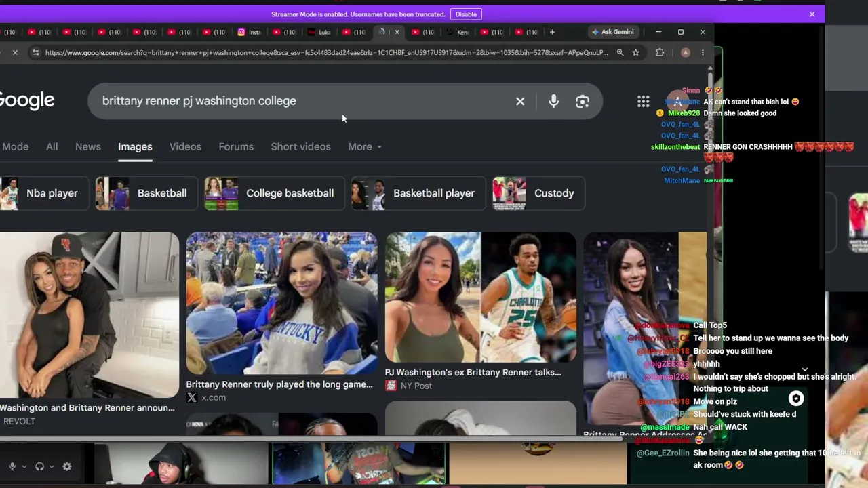Image resolution: width=868 pixels, height=488 pixels.
Task: Switch to the Forums results tab
Action: point(236,146)
